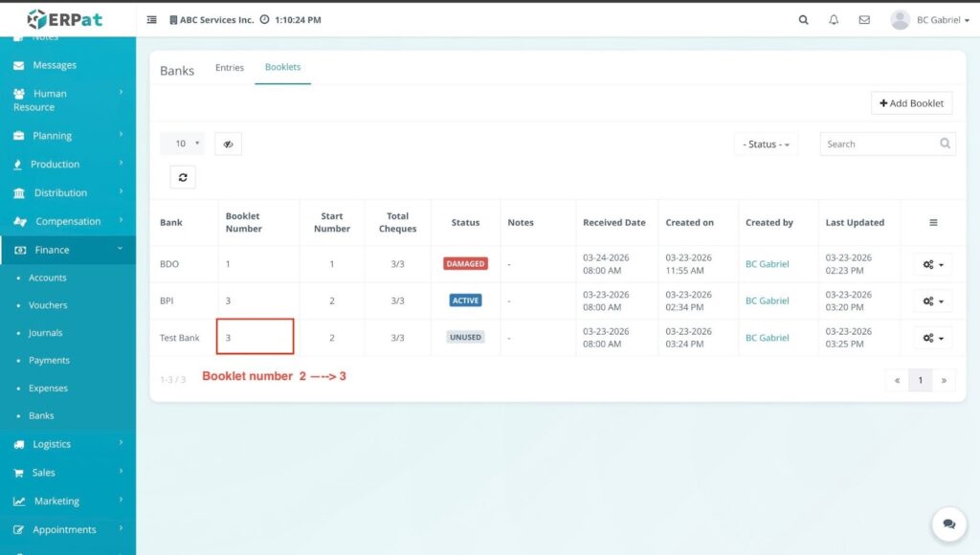Click the refresh table button
The width and height of the screenshot is (980, 555).
[x=183, y=177]
